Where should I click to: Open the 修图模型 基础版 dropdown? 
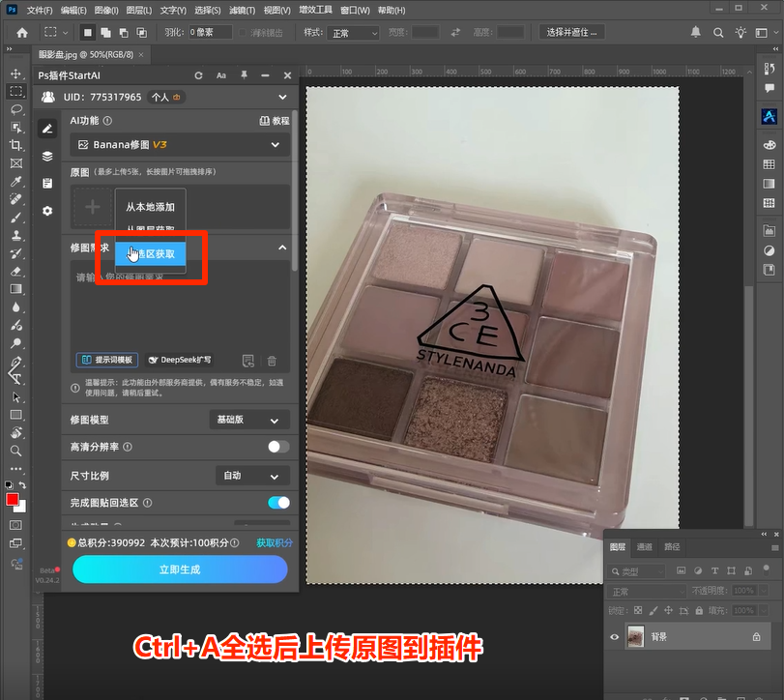pyautogui.click(x=249, y=420)
